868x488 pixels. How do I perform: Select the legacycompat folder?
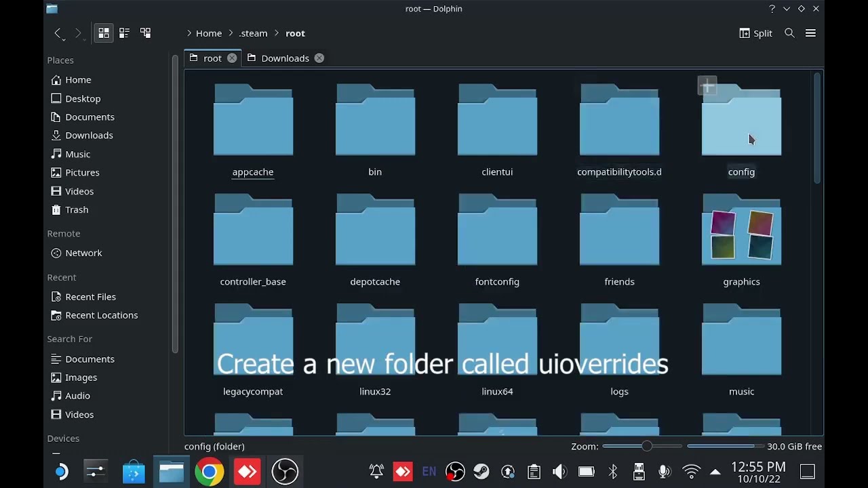(x=253, y=340)
